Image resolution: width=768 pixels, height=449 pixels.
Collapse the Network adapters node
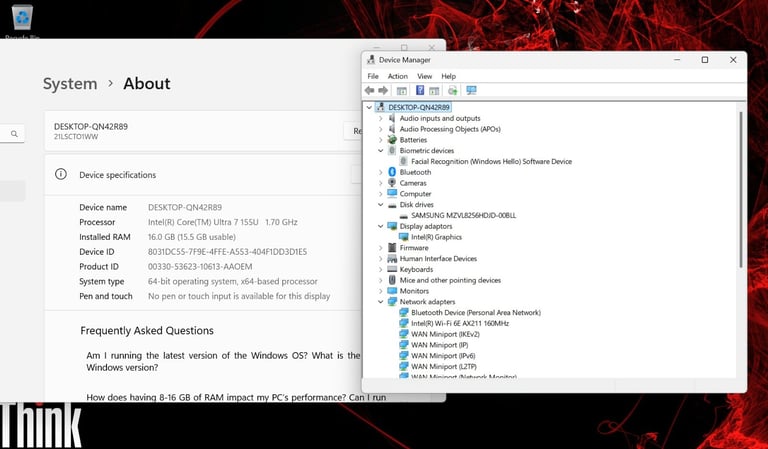click(x=381, y=301)
